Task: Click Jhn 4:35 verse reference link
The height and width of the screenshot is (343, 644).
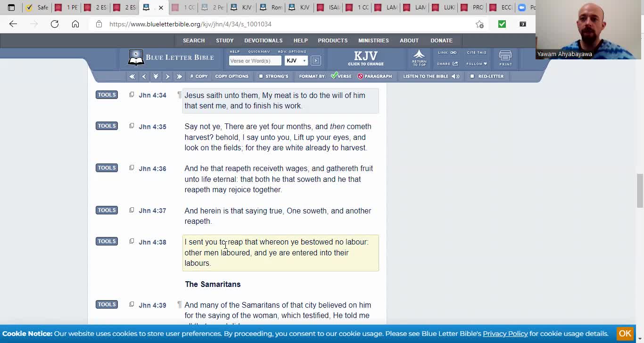Action: tap(152, 127)
